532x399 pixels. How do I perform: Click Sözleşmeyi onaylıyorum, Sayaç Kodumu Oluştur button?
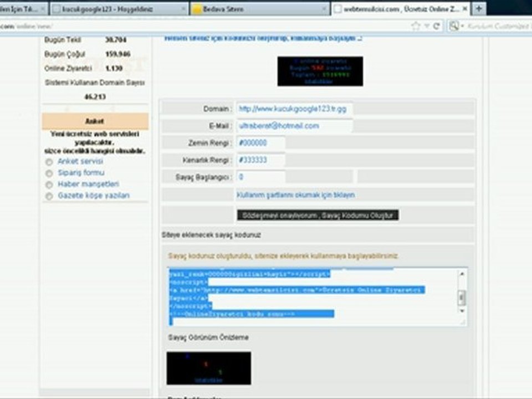[318, 215]
